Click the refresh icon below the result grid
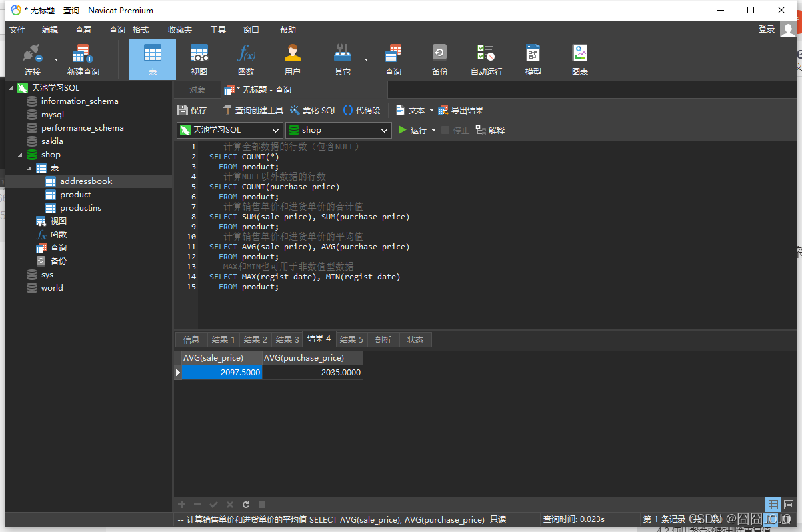Viewport: 802px width, 532px height. click(246, 505)
